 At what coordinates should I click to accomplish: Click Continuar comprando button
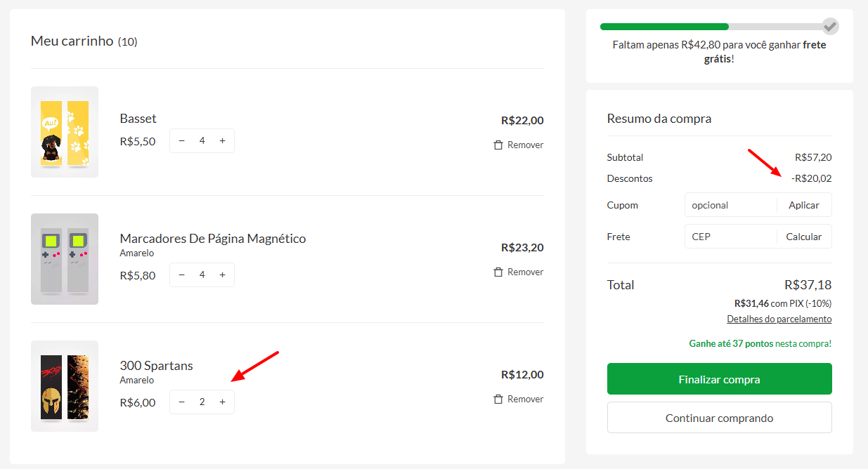pyautogui.click(x=720, y=418)
